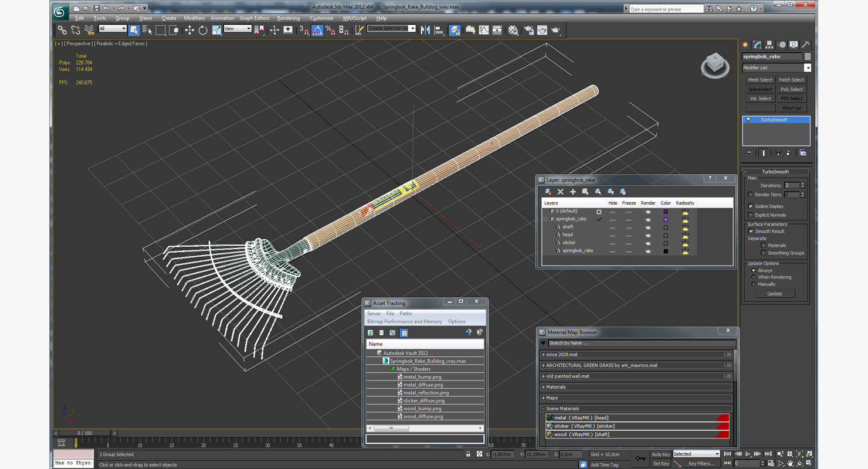Toggle the Angle Snap tool
Screen dimensions: 868x469
(x=317, y=30)
